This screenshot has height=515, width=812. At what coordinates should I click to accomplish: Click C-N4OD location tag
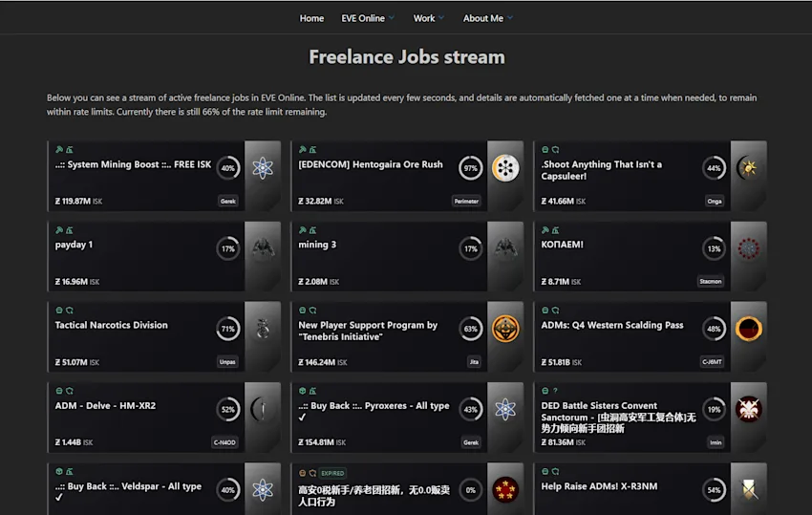click(x=224, y=442)
